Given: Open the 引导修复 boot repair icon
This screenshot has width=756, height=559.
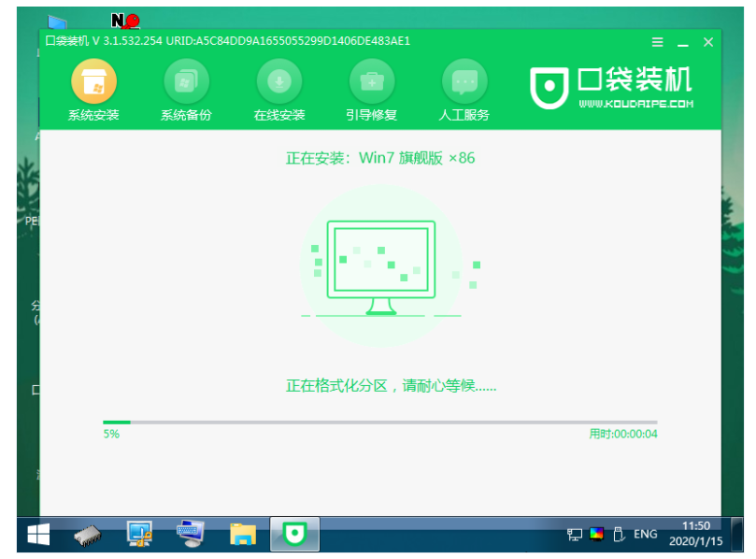Looking at the screenshot, I should pos(372,81).
